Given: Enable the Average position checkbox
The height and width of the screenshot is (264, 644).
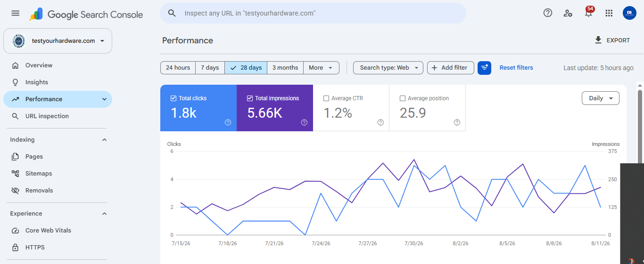Looking at the screenshot, I should pos(403,98).
